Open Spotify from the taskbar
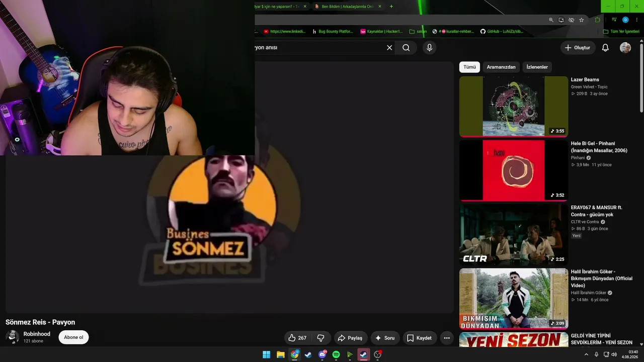The width and height of the screenshot is (644, 362). point(336,354)
